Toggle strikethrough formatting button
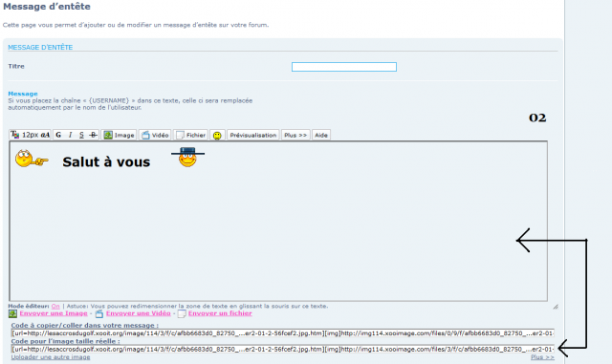This screenshot has height=364, width=612. 93,135
